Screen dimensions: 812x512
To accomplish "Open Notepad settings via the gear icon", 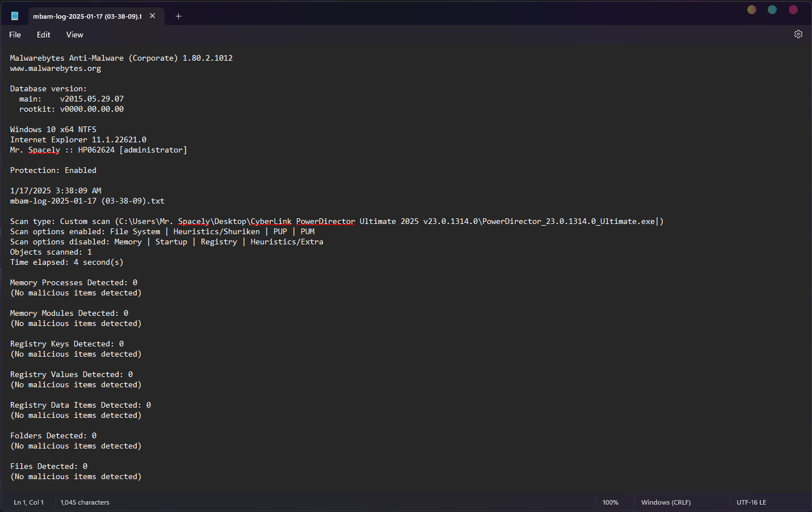I will (x=798, y=34).
